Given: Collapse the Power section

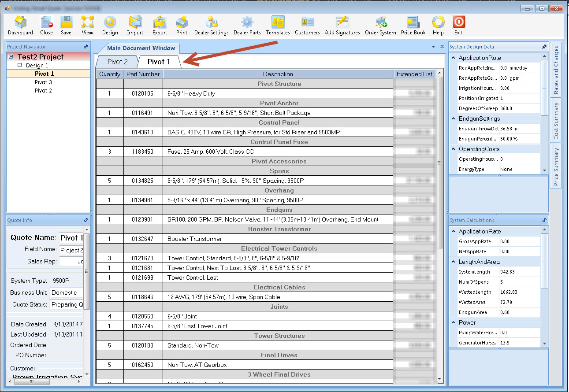Looking at the screenshot, I should pyautogui.click(x=454, y=322).
